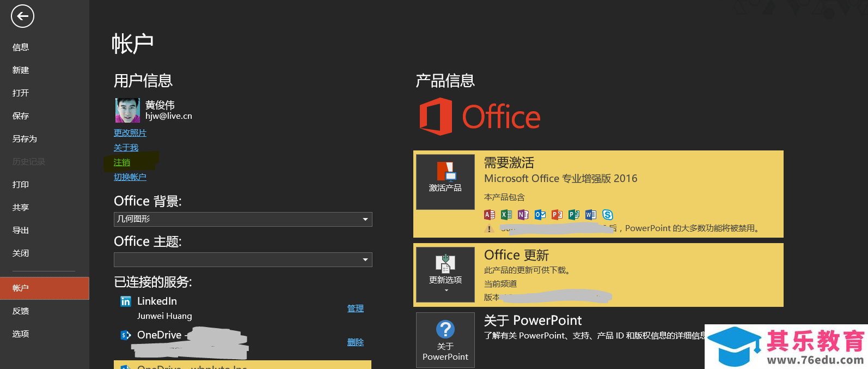Go back using the circled arrow icon
Screen dimensions: 868x369
(x=22, y=16)
